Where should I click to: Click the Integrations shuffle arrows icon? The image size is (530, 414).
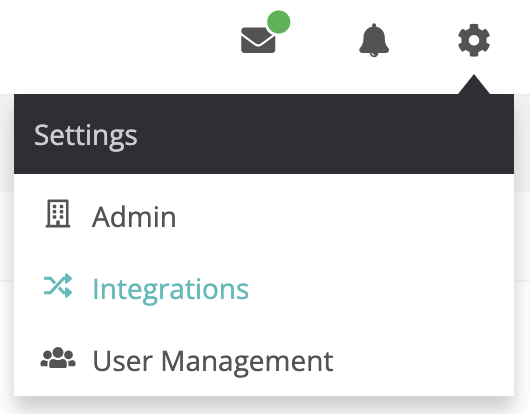point(58,286)
